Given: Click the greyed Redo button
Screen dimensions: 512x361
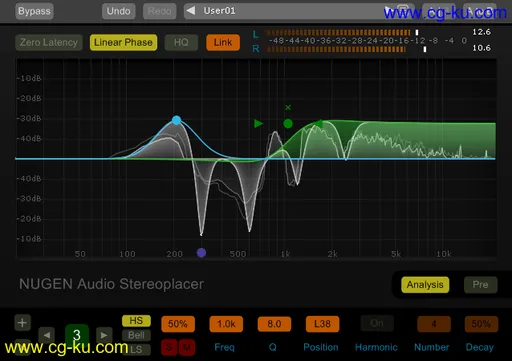Looking at the screenshot, I should coord(159,11).
